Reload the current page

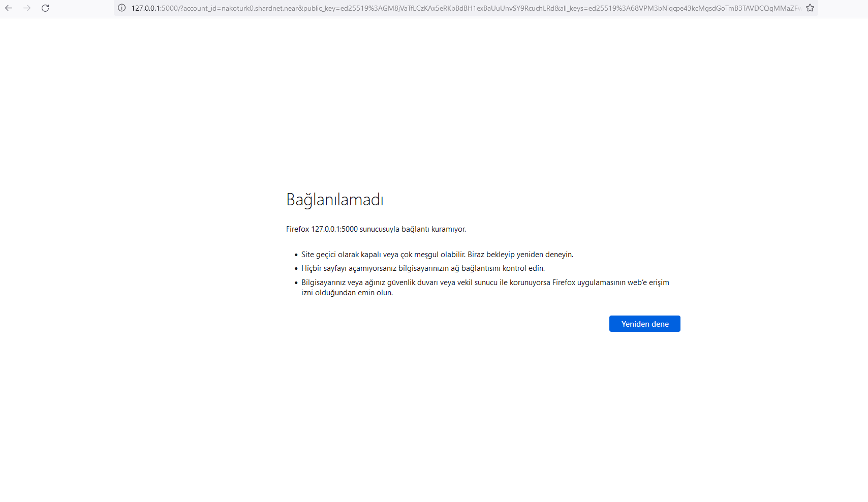(45, 8)
